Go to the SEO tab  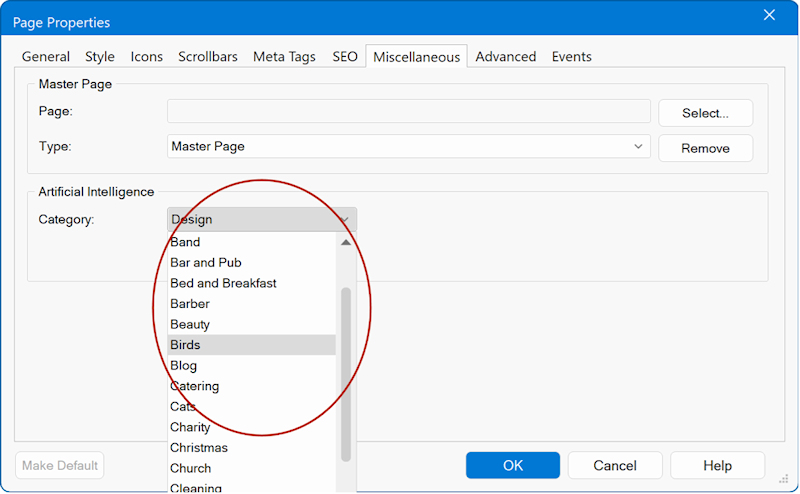click(345, 57)
